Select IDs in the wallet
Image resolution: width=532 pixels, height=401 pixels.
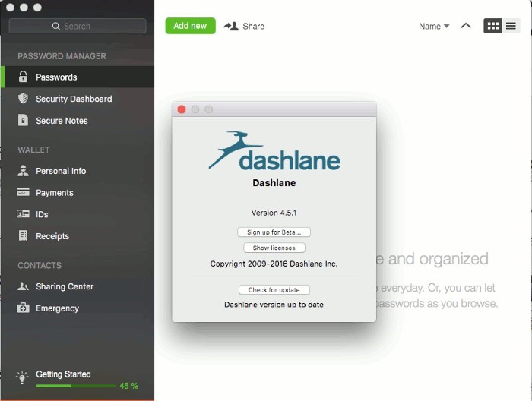pyautogui.click(x=78, y=214)
